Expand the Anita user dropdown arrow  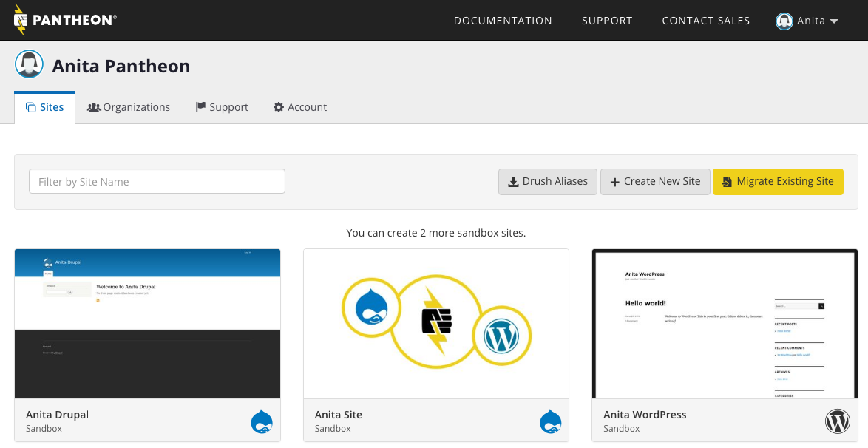tap(834, 21)
